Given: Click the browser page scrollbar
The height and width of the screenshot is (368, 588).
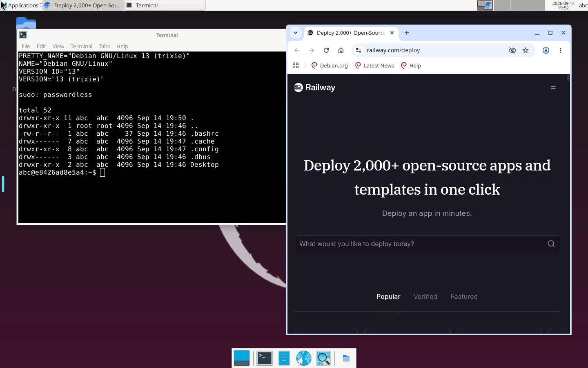Looking at the screenshot, I should [568, 78].
